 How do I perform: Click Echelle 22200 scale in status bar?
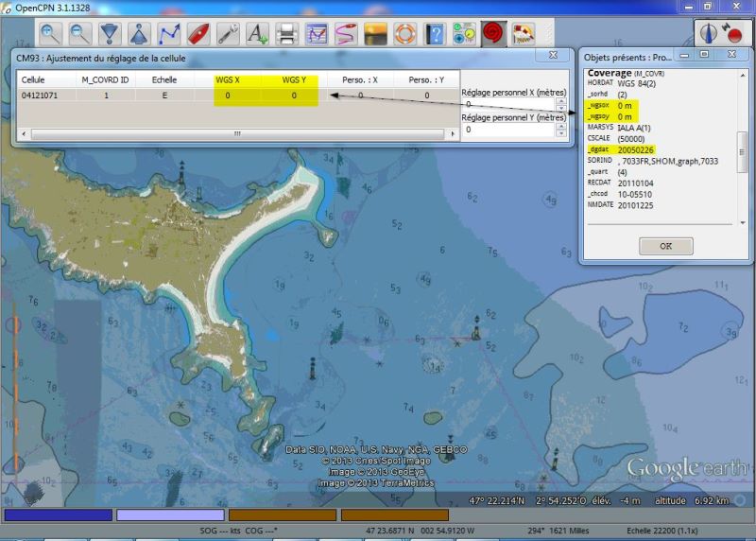[662, 531]
